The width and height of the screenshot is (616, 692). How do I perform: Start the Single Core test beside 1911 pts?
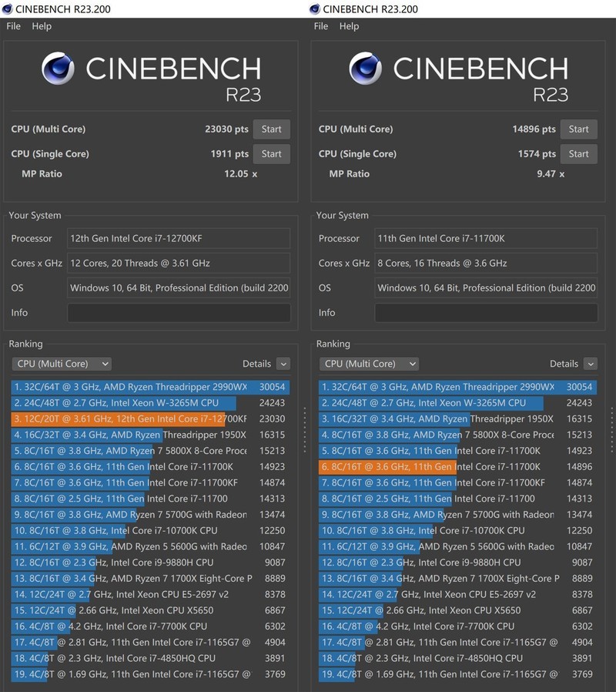271,154
